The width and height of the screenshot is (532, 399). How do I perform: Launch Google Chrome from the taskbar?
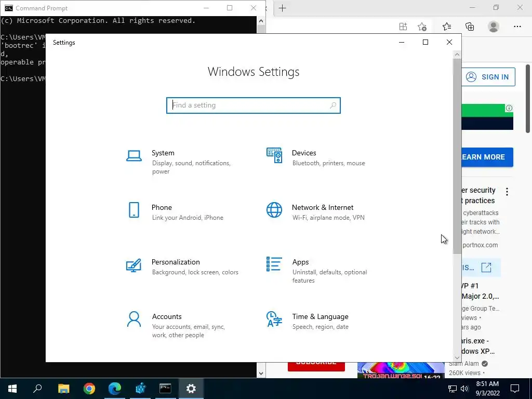pos(89,389)
